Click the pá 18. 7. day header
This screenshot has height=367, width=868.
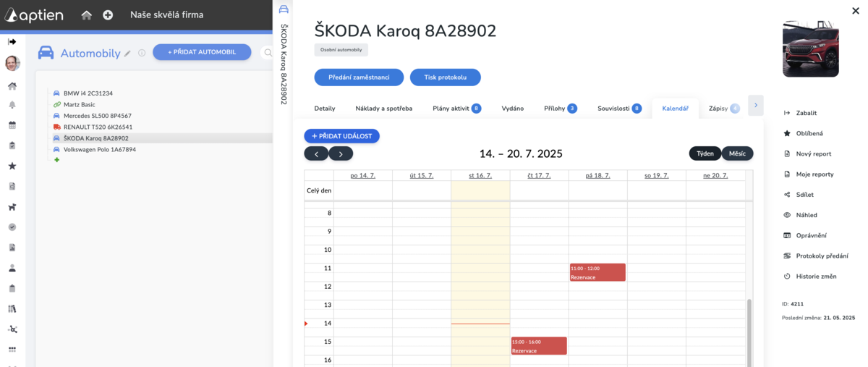tap(597, 176)
